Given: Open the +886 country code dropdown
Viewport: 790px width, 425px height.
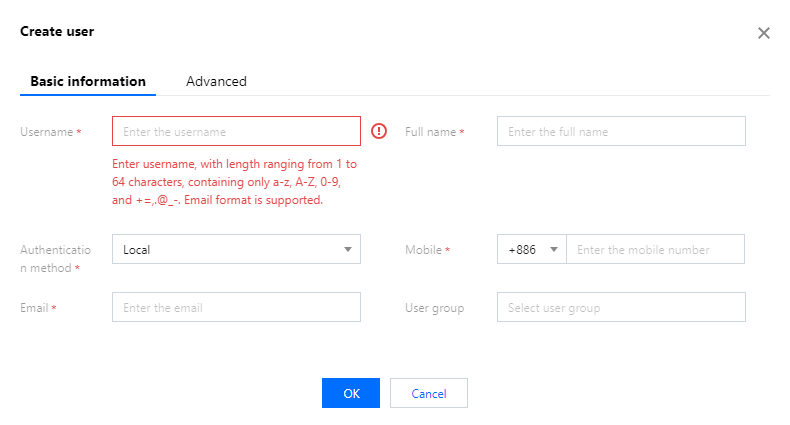Looking at the screenshot, I should click(x=531, y=249).
